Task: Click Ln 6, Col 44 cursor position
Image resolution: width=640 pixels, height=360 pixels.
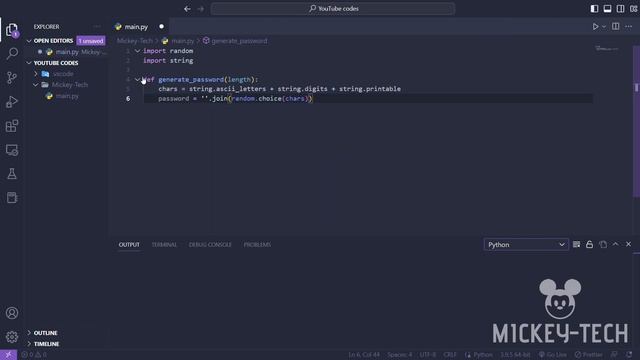Action: tap(364, 355)
